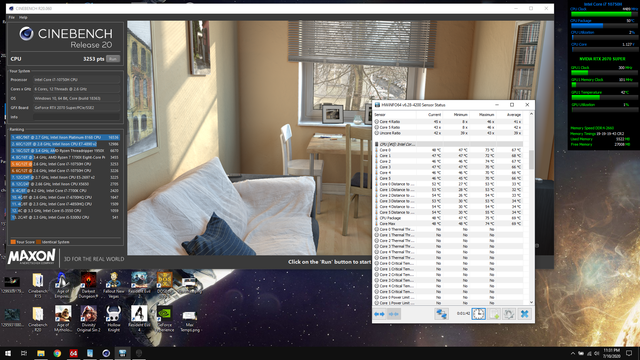The image size is (640, 360).
Task: Open the GeForce Experience desktop shortcut
Action: [164, 319]
